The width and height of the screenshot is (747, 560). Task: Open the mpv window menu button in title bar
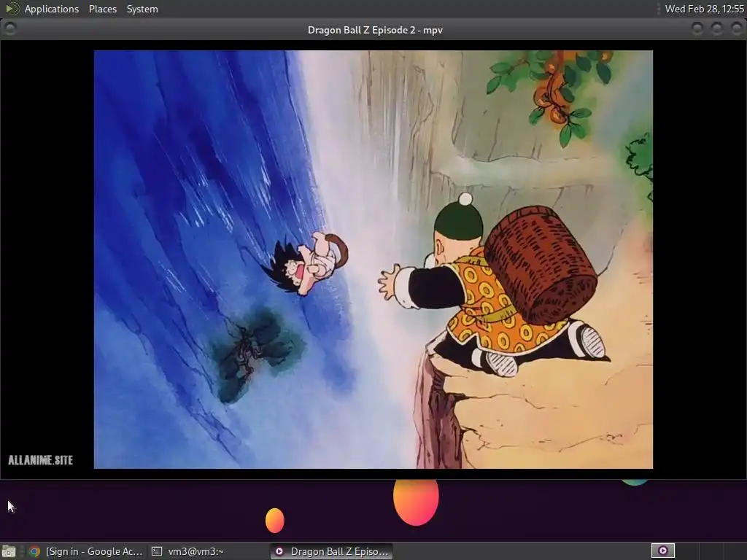click(10, 29)
